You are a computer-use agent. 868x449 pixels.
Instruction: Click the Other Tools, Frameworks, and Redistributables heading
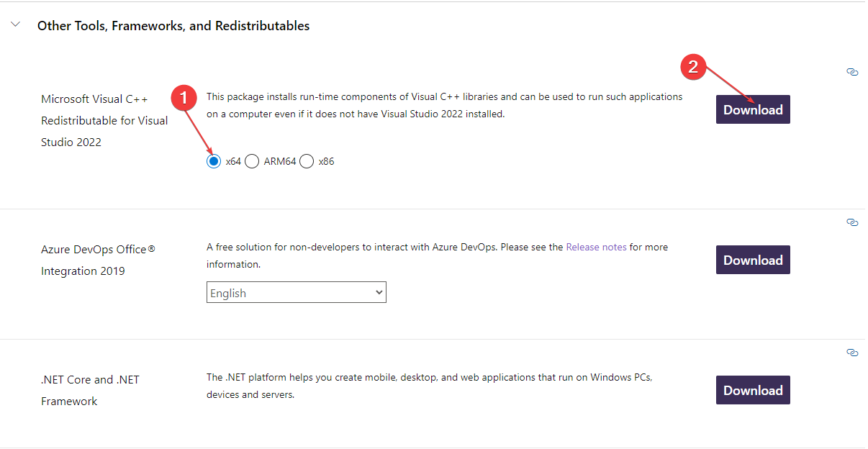point(173,26)
